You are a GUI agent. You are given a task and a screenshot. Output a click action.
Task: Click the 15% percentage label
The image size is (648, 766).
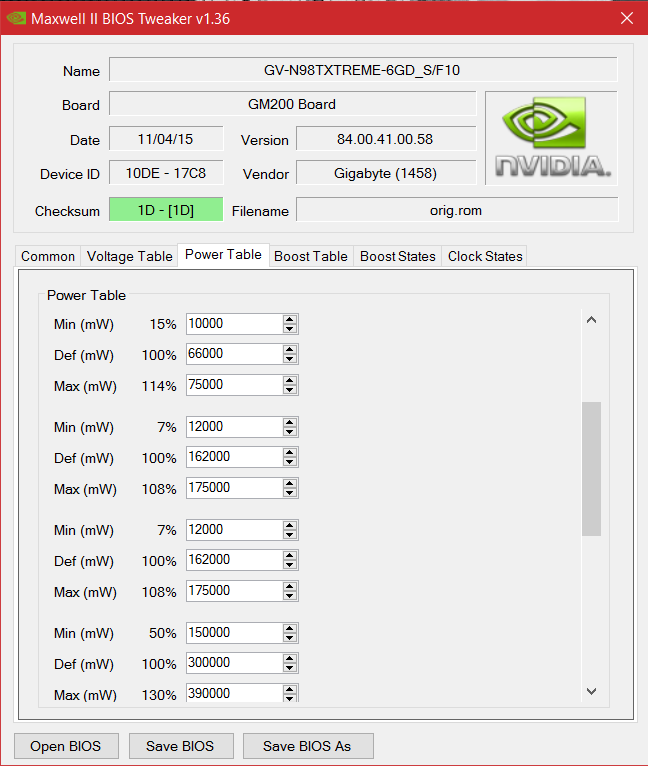[x=163, y=324]
